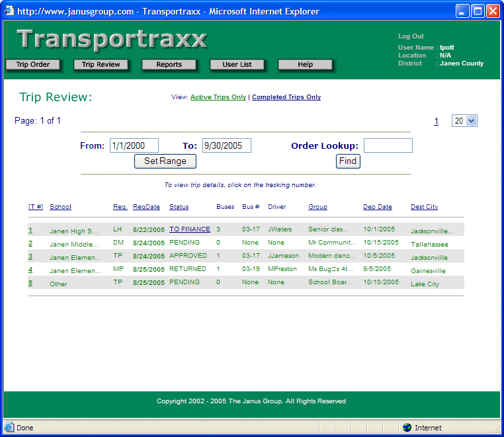Viewport: 504px width, 437px height.
Task: Select the APPROVED status cell
Action: (188, 256)
